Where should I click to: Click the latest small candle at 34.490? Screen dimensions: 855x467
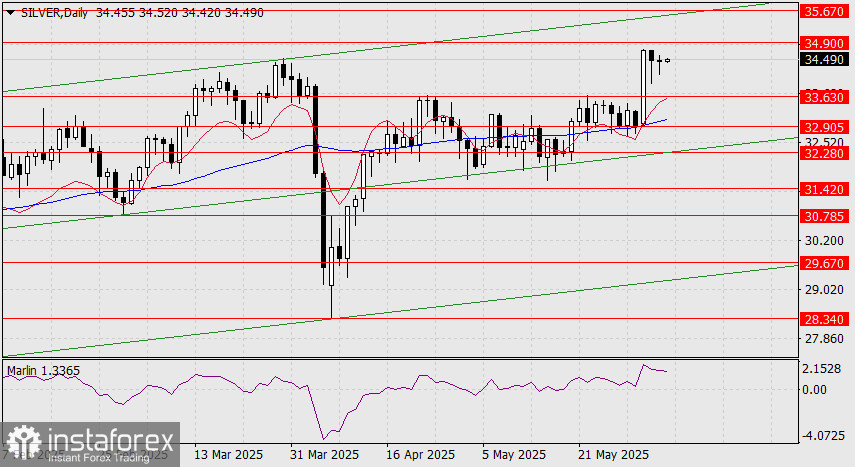[667, 60]
